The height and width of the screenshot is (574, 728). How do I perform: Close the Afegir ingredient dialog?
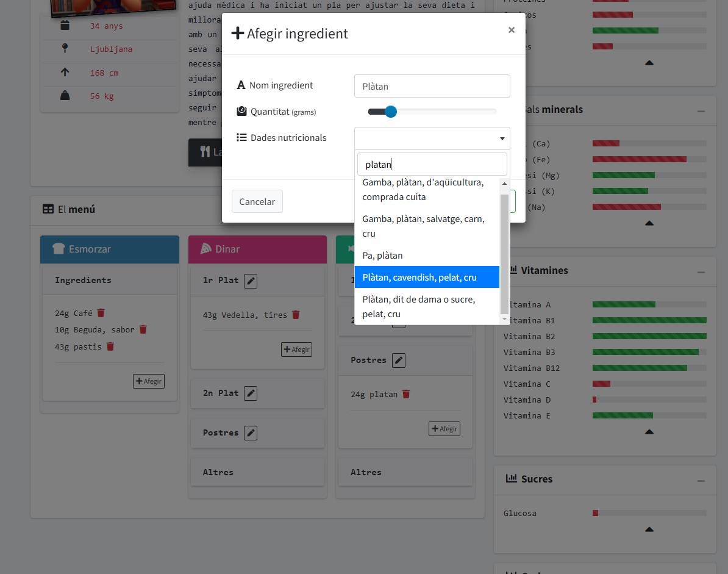pyautogui.click(x=511, y=30)
